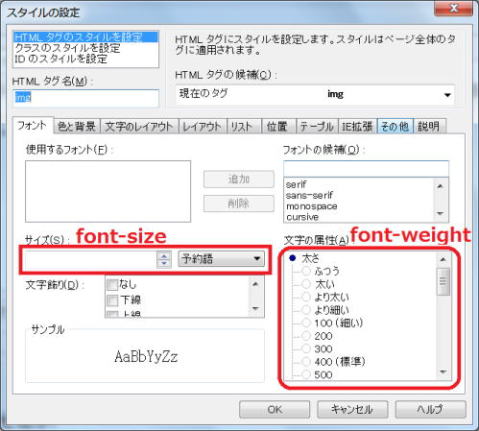
Task: Click the 文字の属性 scrollbar thumb
Action: (443, 282)
